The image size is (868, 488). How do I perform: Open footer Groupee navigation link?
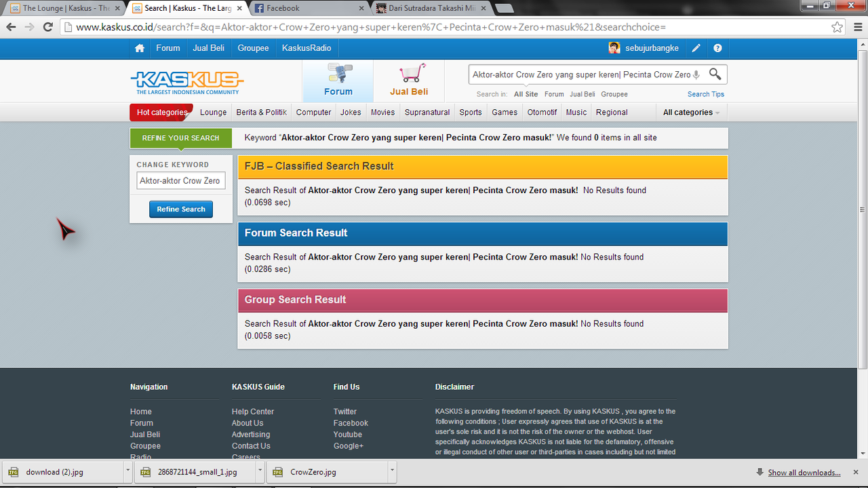pos(145,446)
